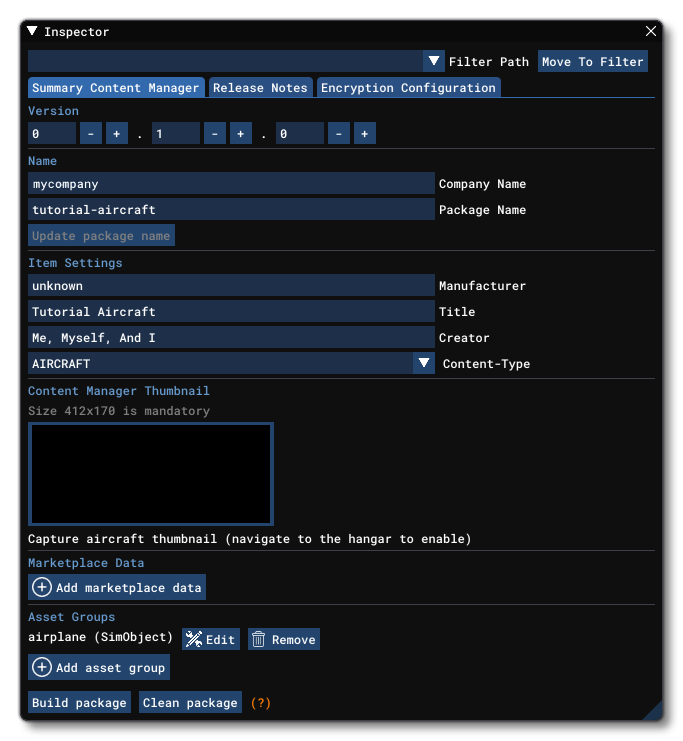This screenshot has width=683, height=741.
Task: Remove the airplane asset group
Action: click(x=284, y=640)
